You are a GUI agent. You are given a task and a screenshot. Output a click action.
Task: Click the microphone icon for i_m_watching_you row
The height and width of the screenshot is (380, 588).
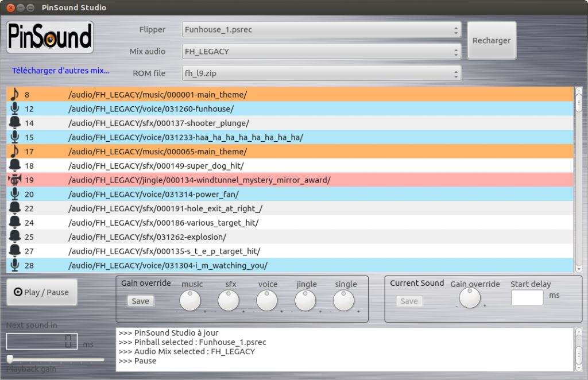(14, 265)
